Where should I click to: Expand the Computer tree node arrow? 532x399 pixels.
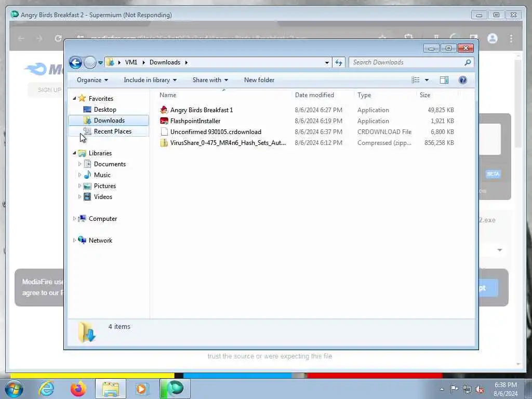click(74, 219)
